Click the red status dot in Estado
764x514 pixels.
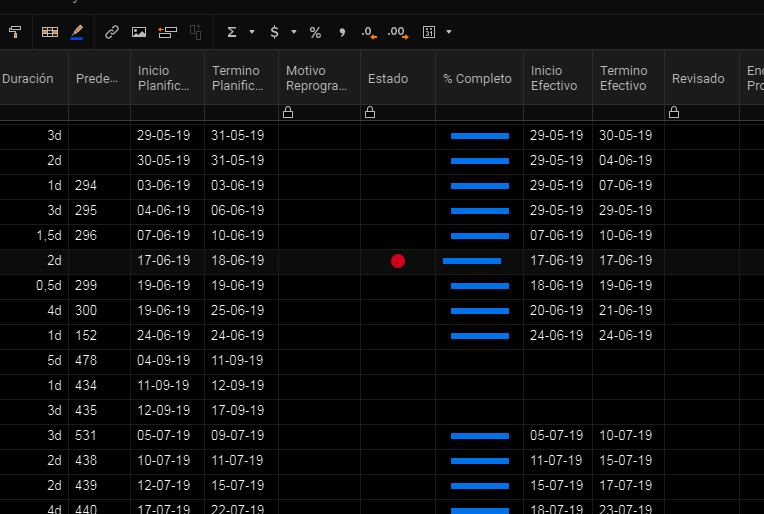tap(398, 261)
